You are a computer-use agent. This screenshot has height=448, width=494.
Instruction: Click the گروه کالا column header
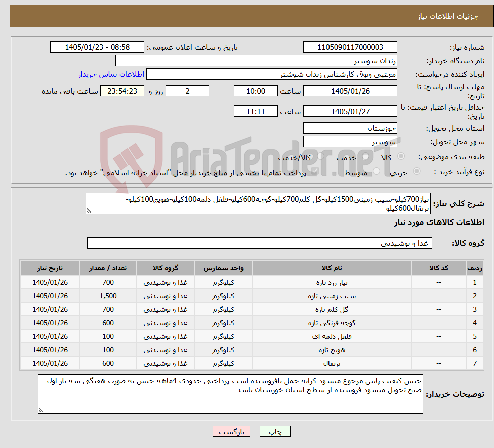[166, 268]
